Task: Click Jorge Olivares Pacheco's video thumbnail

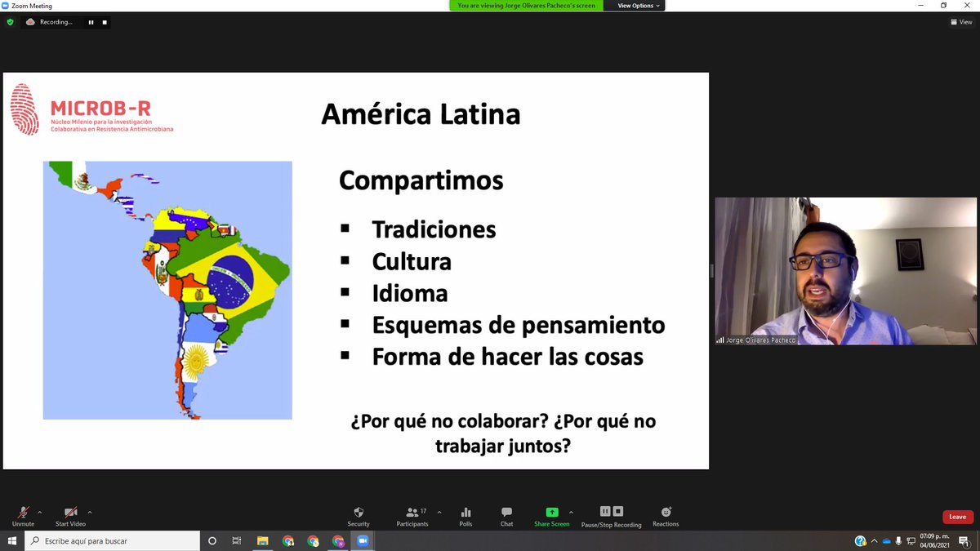Action: [x=846, y=270]
